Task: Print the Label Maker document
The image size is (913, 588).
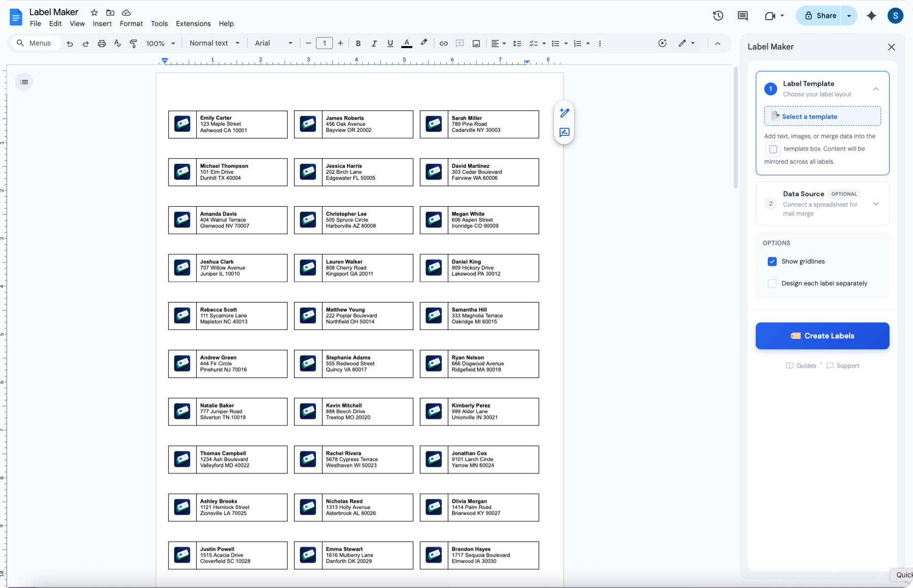Action: (x=101, y=43)
